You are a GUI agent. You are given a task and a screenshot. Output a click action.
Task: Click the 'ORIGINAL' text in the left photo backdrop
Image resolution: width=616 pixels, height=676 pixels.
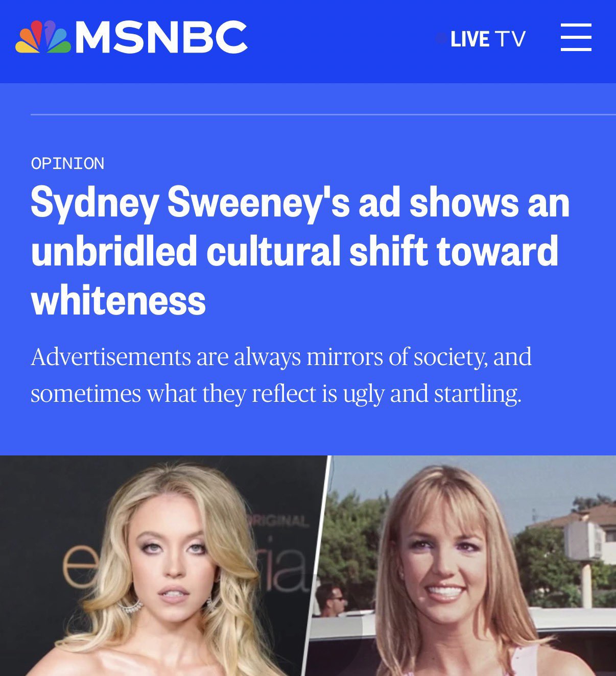[278, 521]
